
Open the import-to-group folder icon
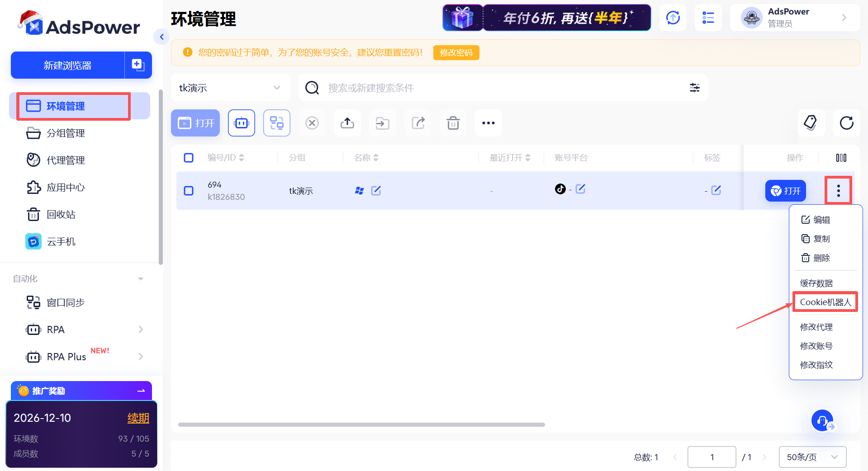tap(382, 122)
